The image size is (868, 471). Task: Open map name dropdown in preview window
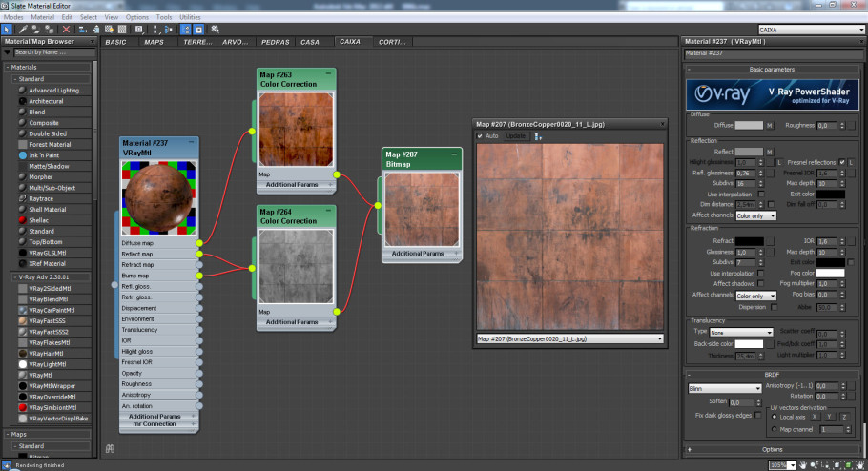[x=569, y=338]
